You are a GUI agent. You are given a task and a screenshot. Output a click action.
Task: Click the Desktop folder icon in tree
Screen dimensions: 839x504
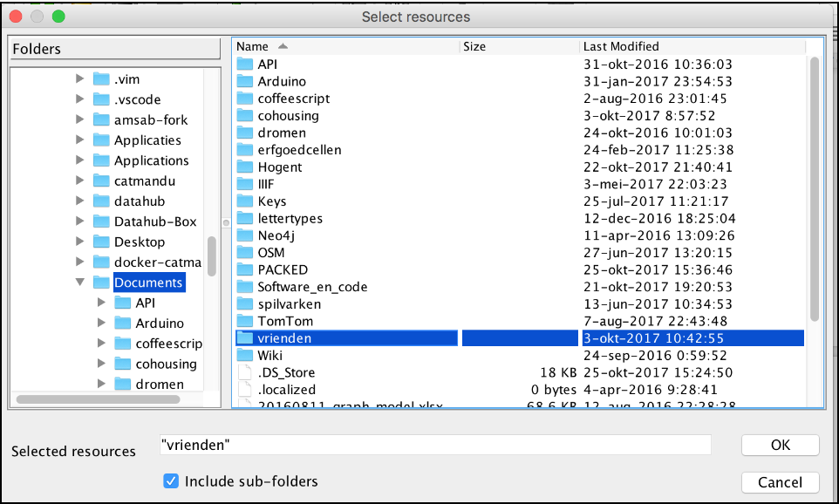tap(101, 242)
